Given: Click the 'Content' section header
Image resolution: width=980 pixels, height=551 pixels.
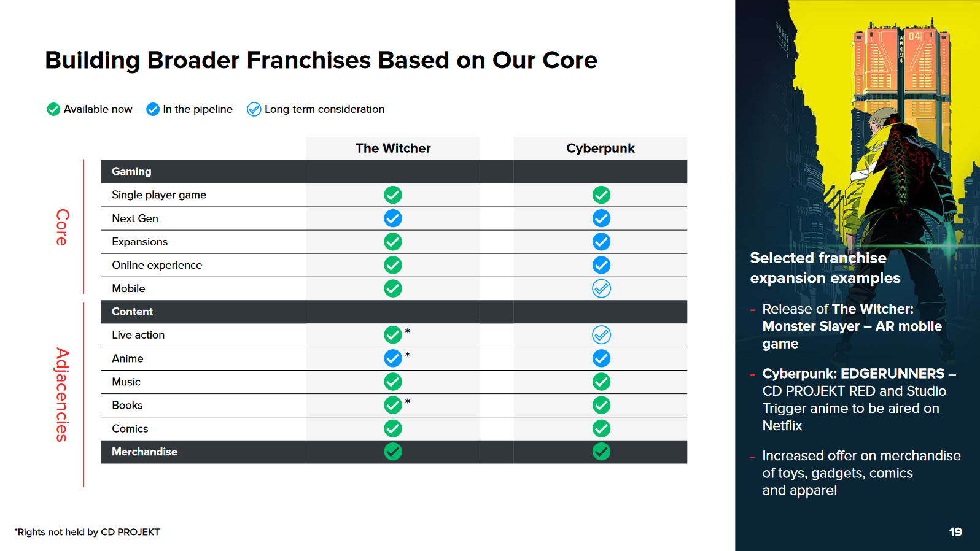Looking at the screenshot, I should (132, 312).
